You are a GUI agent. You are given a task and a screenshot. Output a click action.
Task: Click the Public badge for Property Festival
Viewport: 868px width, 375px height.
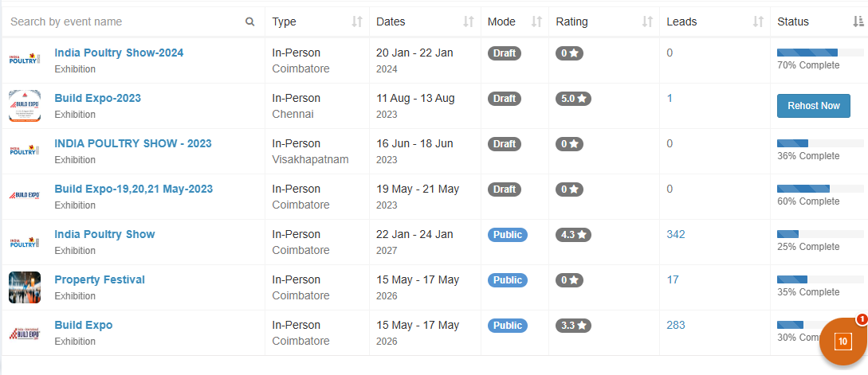point(507,280)
